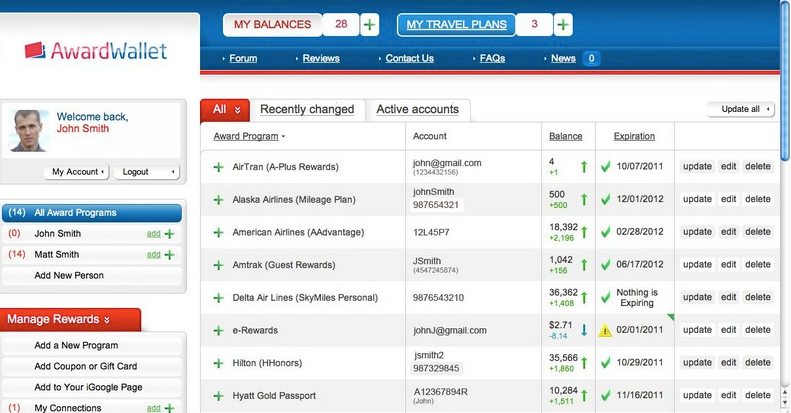This screenshot has width=791, height=413.
Task: Open the Update all dropdown
Action: pos(740,109)
